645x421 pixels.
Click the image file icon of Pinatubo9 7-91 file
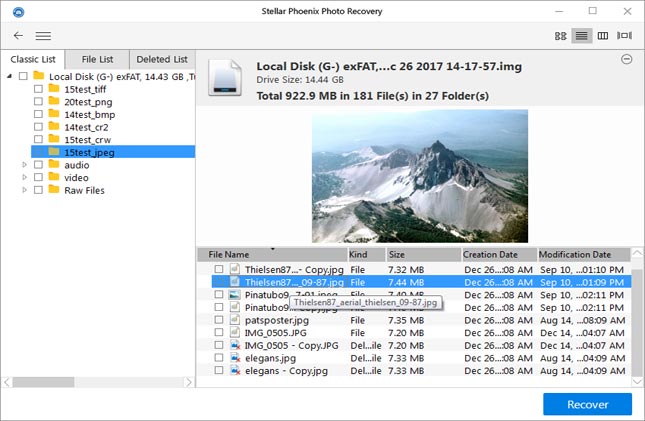(x=235, y=294)
